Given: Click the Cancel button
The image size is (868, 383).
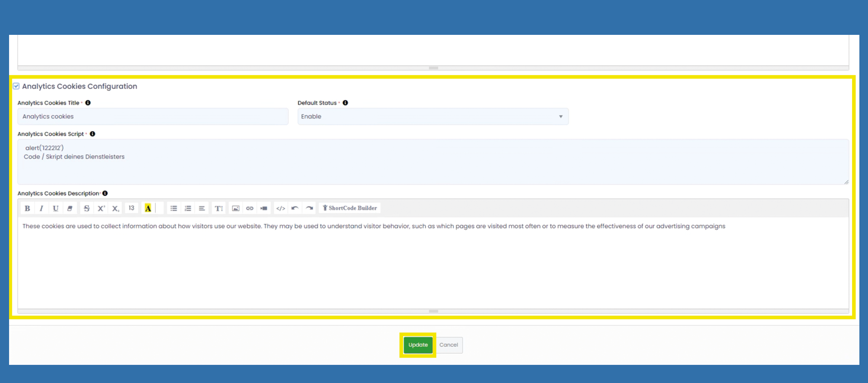Looking at the screenshot, I should 449,345.
